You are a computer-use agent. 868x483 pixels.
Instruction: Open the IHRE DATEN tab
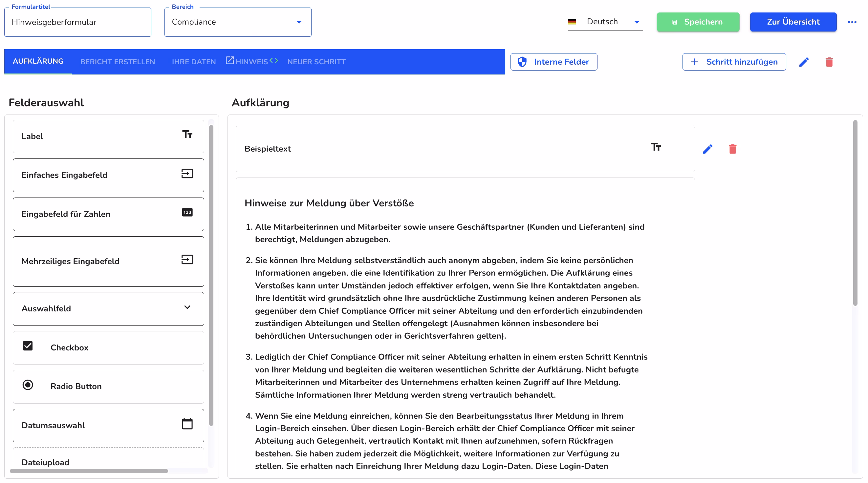coord(194,62)
